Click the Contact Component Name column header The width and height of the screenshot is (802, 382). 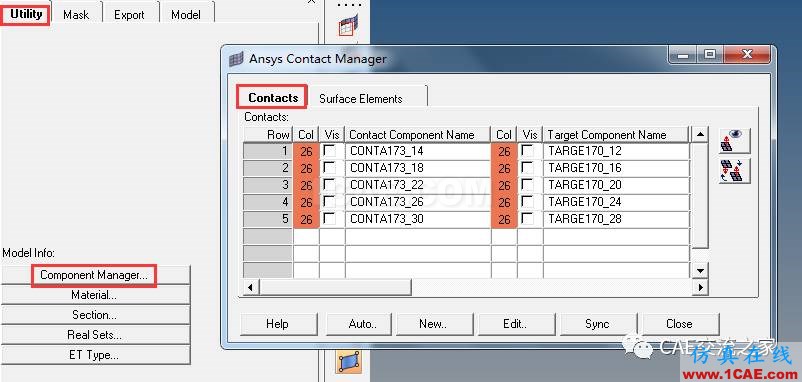click(x=418, y=134)
